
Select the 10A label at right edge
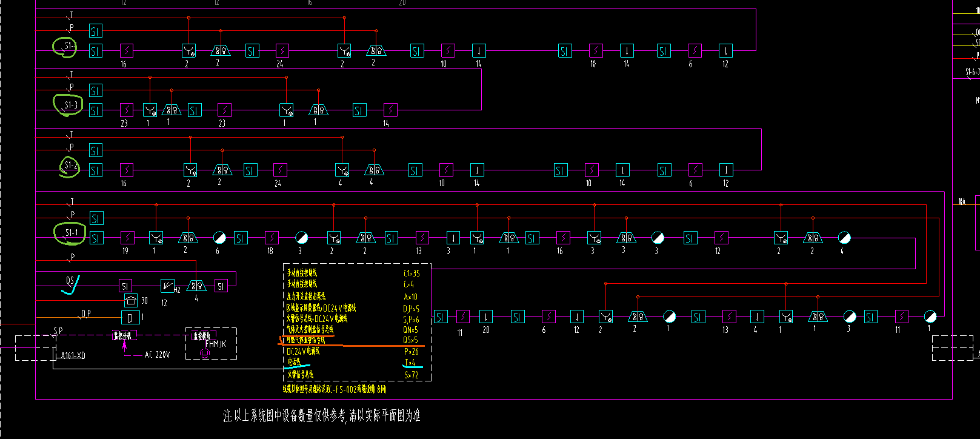tap(962, 201)
